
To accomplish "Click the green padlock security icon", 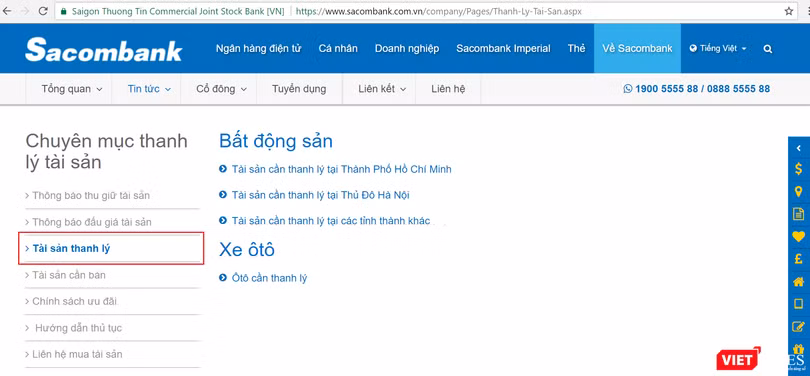I will coord(64,11).
